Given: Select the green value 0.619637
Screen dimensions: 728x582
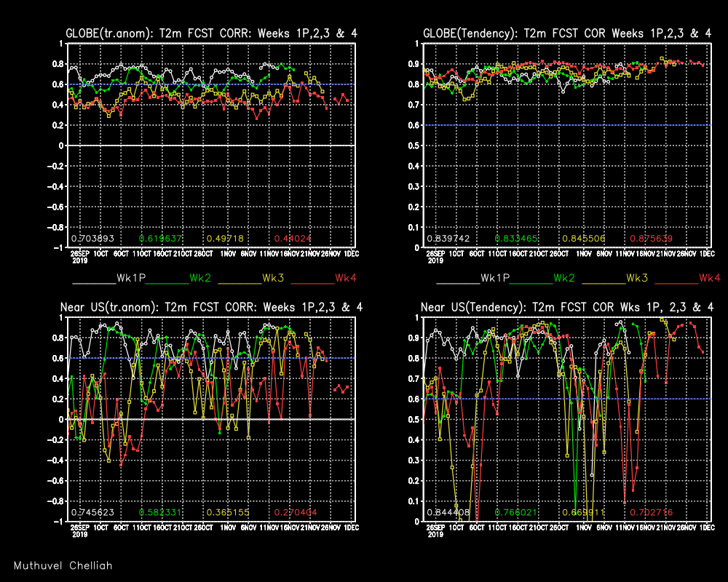Looking at the screenshot, I should pos(160,239).
